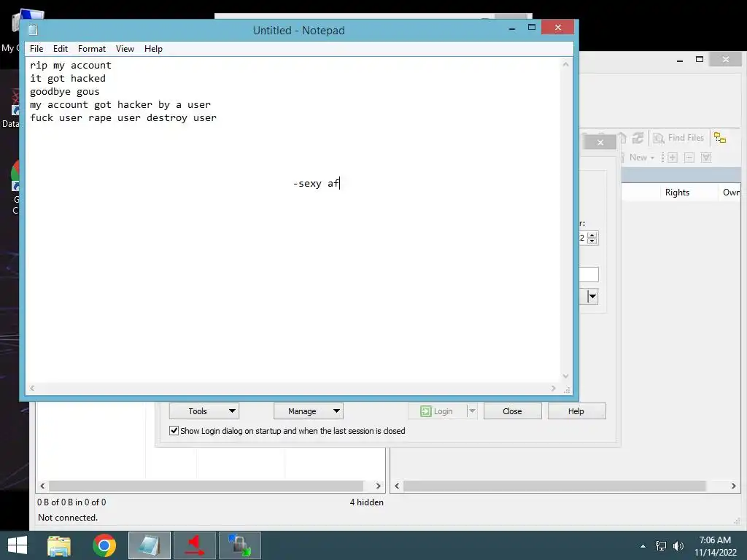Decrease the port number with the down spinner
This screenshot has height=560, width=747.
click(592, 241)
